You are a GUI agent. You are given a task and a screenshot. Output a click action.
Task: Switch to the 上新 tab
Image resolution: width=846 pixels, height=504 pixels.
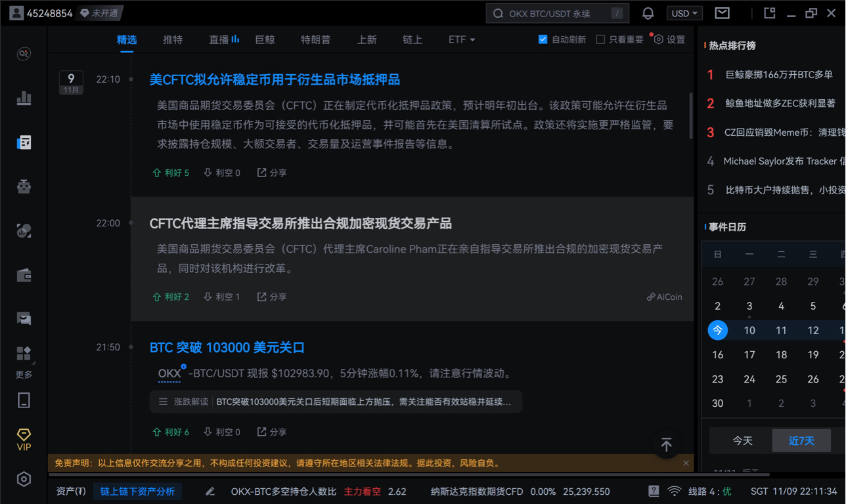pos(367,39)
